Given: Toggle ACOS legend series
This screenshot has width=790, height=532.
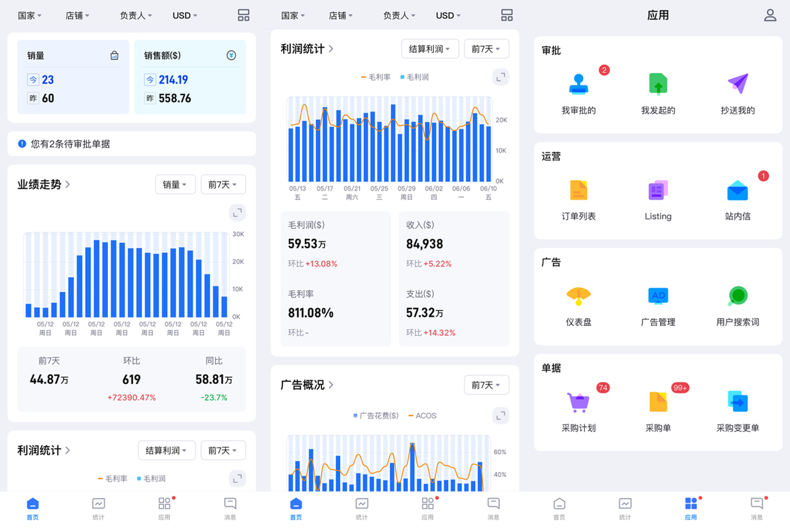Looking at the screenshot, I should coord(422,415).
